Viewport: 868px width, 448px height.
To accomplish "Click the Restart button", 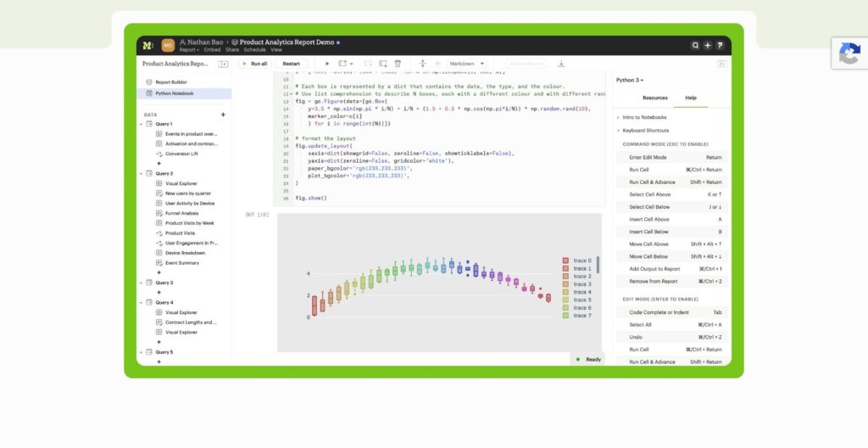I will [292, 64].
